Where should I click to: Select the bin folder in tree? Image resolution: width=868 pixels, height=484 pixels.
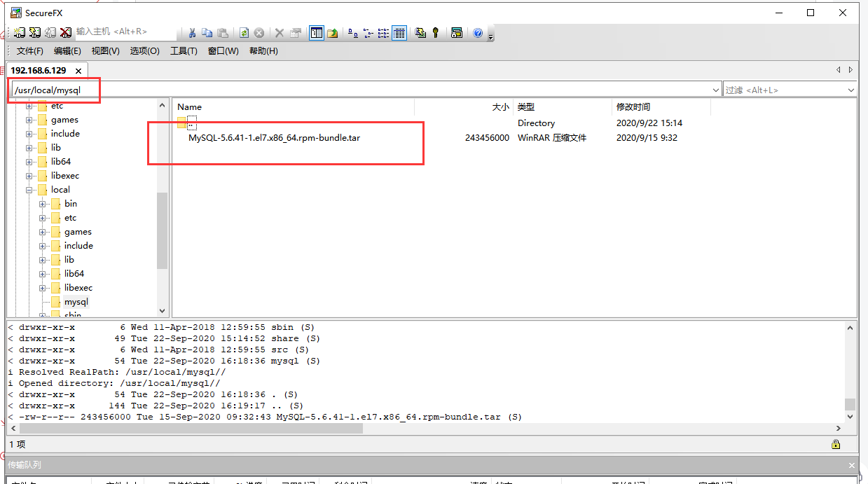click(71, 204)
